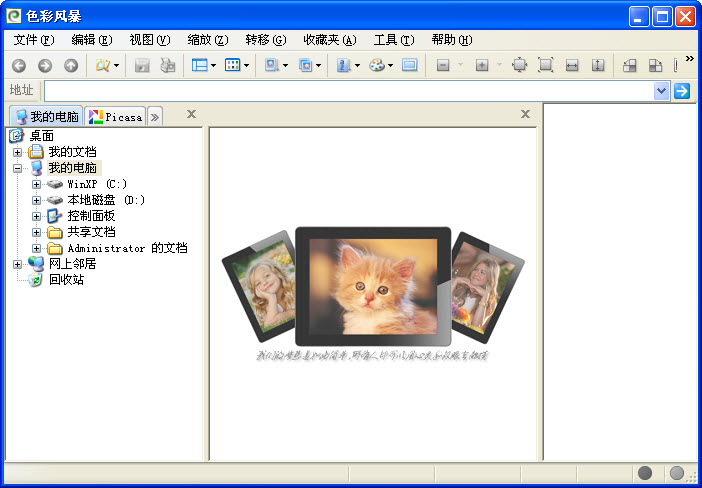This screenshot has height=488, width=702.
Task: Click the Save floppy disk icon
Action: 142,66
